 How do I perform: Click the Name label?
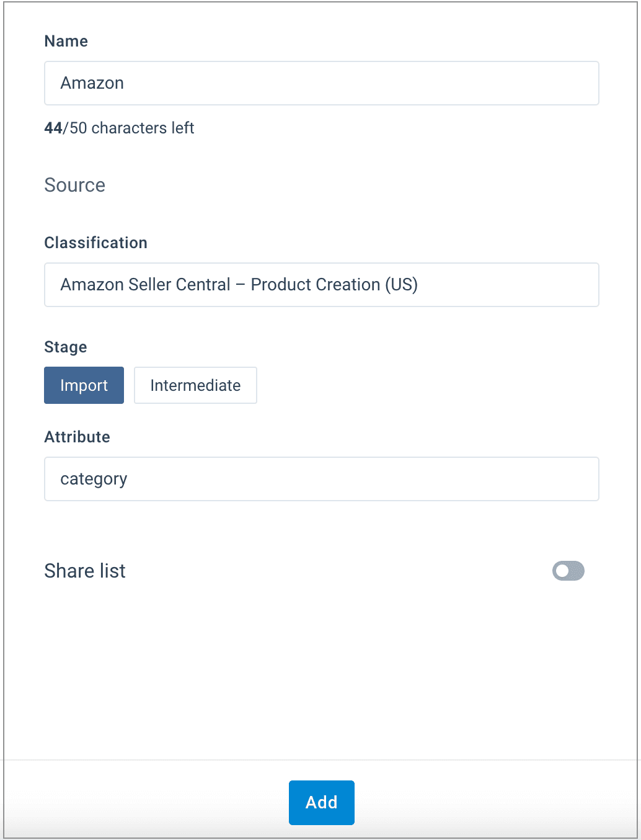coord(66,41)
